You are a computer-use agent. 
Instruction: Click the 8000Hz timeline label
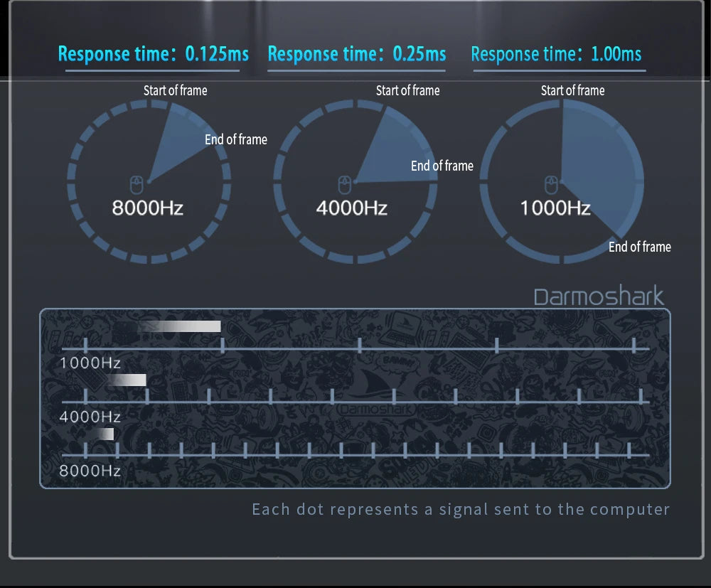[x=90, y=471]
